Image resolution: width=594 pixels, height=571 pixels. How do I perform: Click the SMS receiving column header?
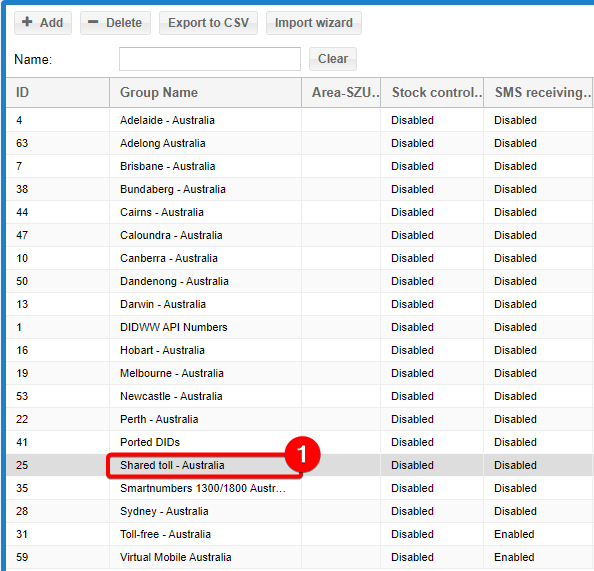[x=538, y=92]
